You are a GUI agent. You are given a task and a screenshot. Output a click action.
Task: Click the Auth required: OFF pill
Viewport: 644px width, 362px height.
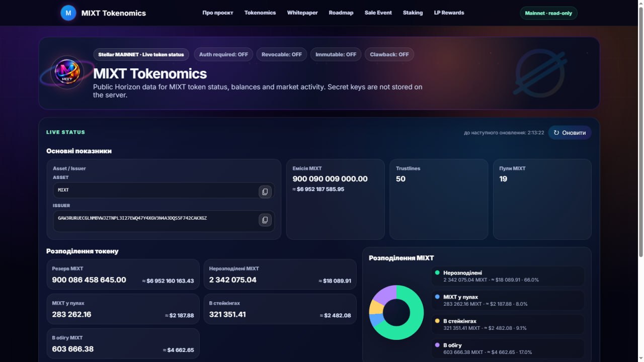pyautogui.click(x=223, y=54)
